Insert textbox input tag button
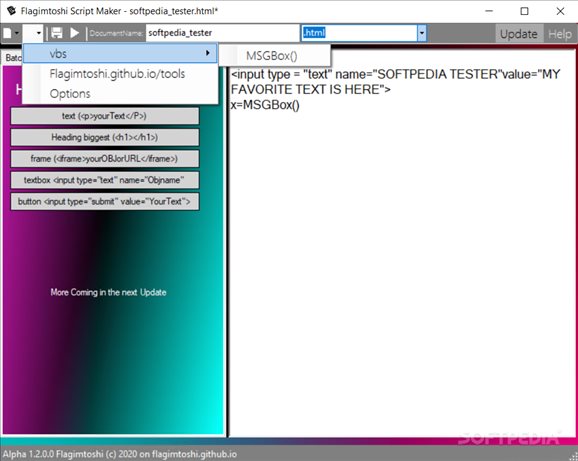Viewport: 578px width, 461px height. click(x=105, y=180)
